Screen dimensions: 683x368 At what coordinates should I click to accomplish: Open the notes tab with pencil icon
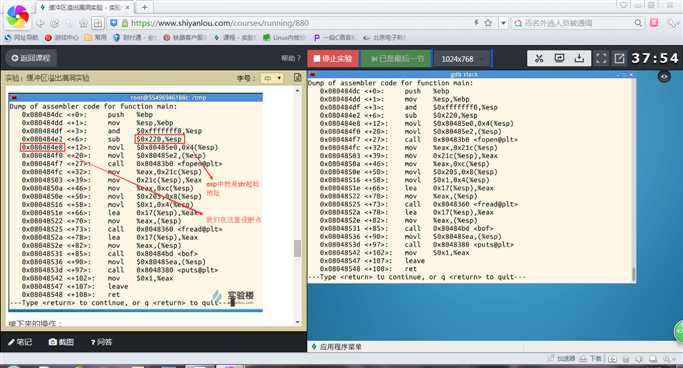tap(20, 342)
